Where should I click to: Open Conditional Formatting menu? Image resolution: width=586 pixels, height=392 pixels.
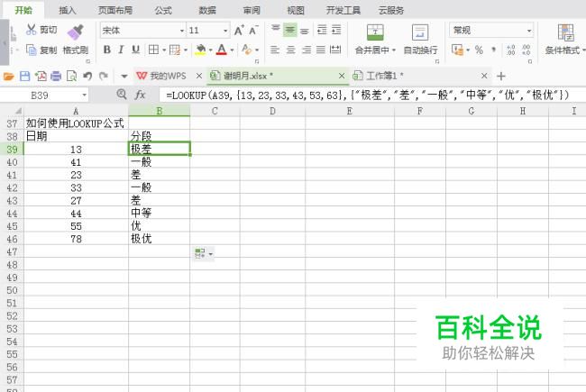(565, 40)
